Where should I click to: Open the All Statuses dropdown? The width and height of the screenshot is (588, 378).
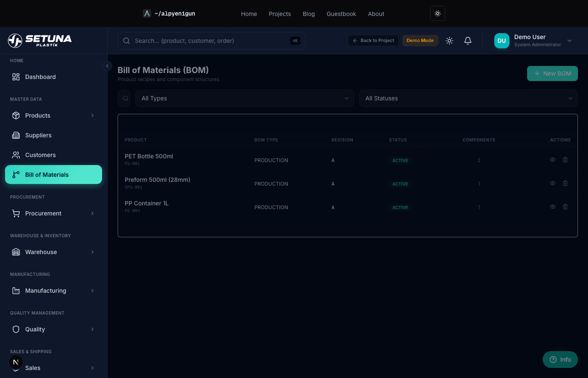coord(468,98)
